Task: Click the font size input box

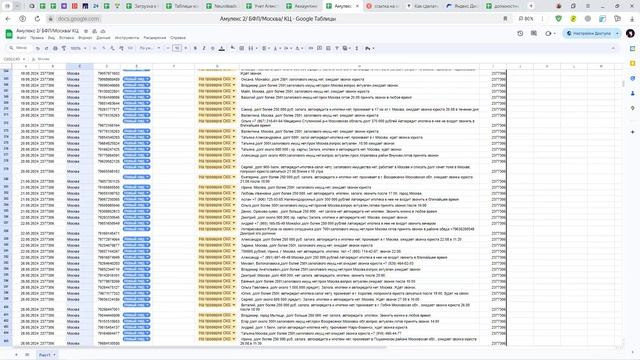Action: pyautogui.click(x=177, y=48)
